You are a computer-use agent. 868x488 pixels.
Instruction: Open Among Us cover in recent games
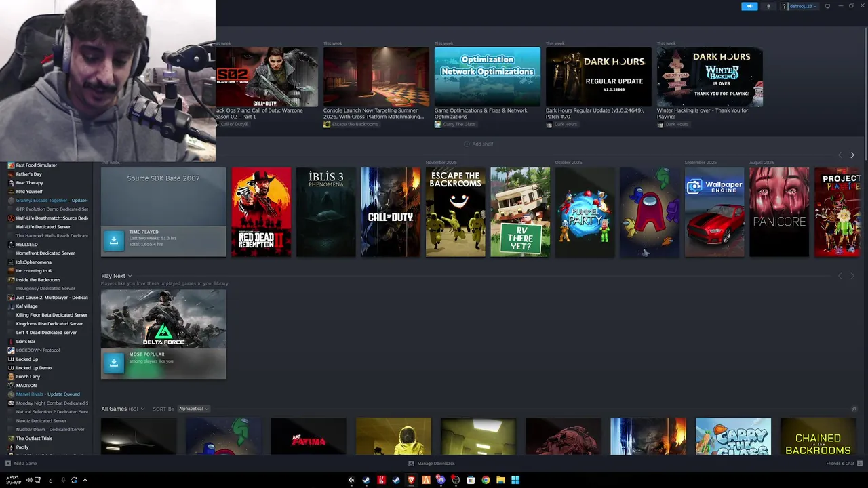tap(650, 212)
